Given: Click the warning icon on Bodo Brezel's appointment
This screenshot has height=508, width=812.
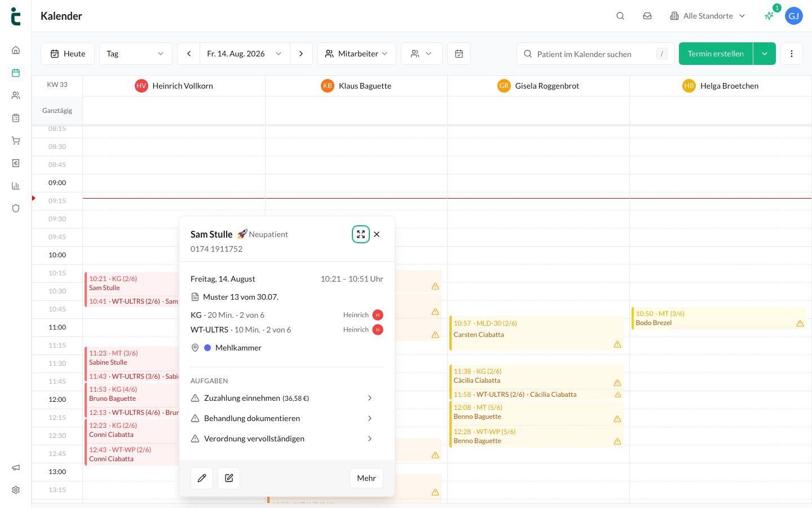Looking at the screenshot, I should (x=800, y=323).
